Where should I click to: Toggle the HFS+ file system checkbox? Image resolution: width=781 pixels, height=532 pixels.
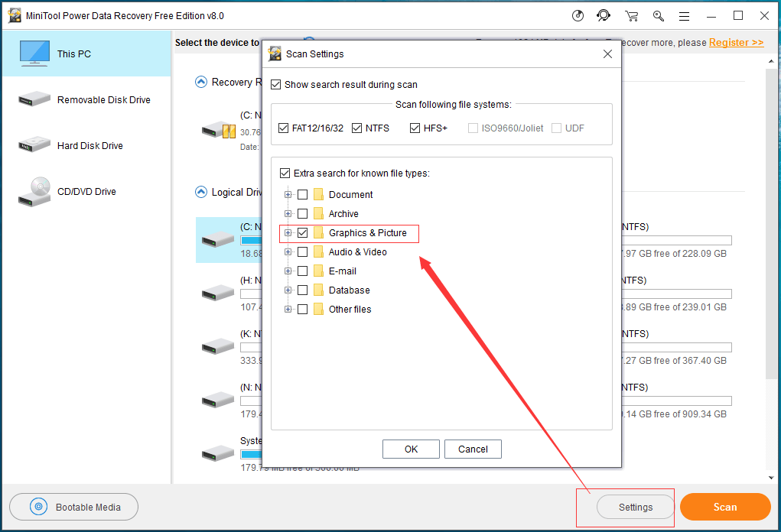[415, 128]
